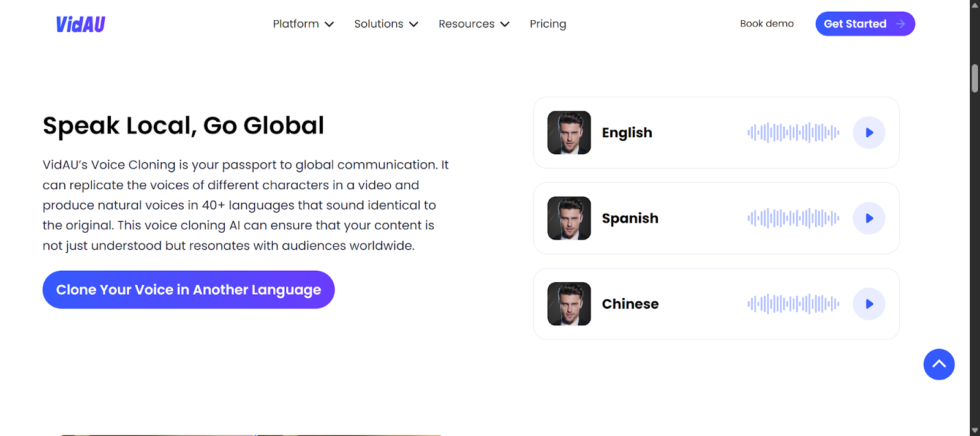The height and width of the screenshot is (436, 980).
Task: Open the VidAU logo home link
Action: click(80, 24)
